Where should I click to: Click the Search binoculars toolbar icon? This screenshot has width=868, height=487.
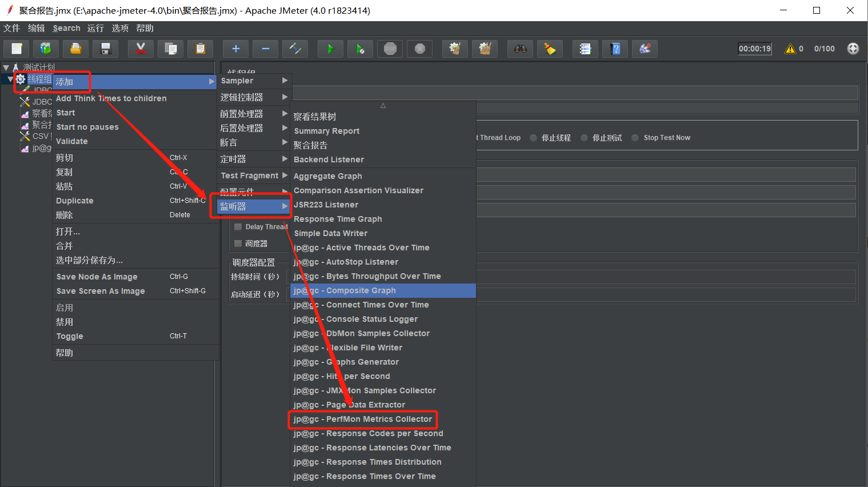tap(520, 49)
